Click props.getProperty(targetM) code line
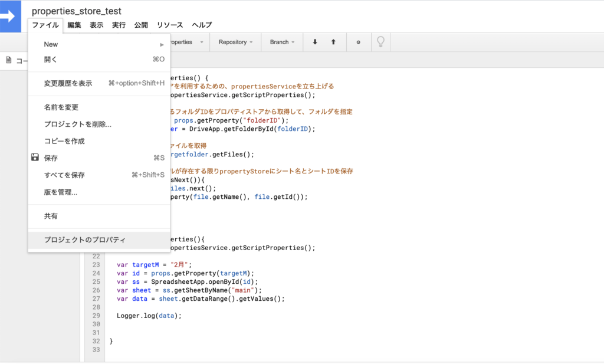604x364 pixels. (185, 273)
